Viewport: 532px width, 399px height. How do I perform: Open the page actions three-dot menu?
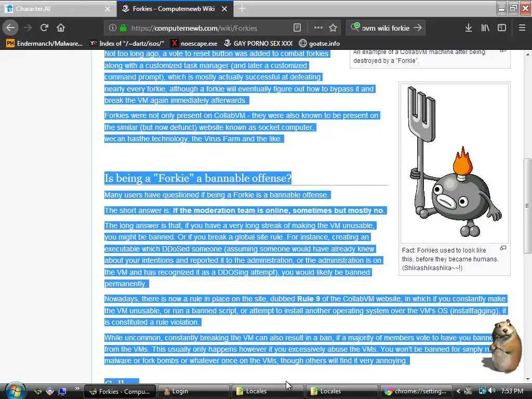[x=318, y=28]
